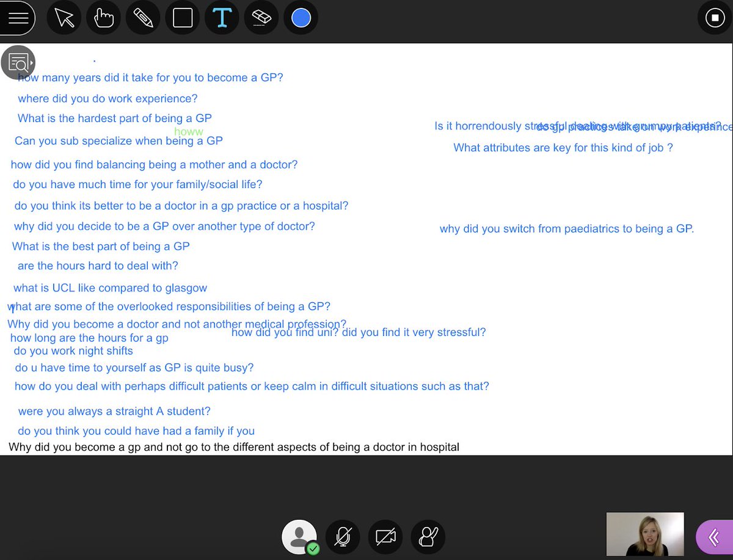Image resolution: width=733 pixels, height=560 pixels.
Task: Click "Can you sub specialize when being a GP"
Action: click(119, 140)
